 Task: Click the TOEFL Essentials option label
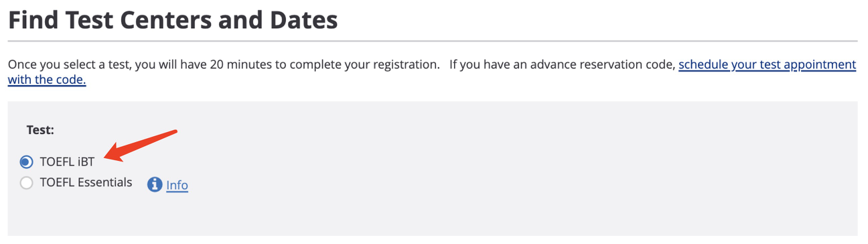coord(86,182)
